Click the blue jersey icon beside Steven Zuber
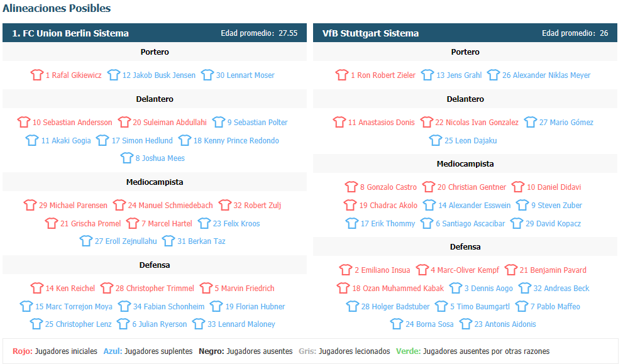 pyautogui.click(x=522, y=205)
